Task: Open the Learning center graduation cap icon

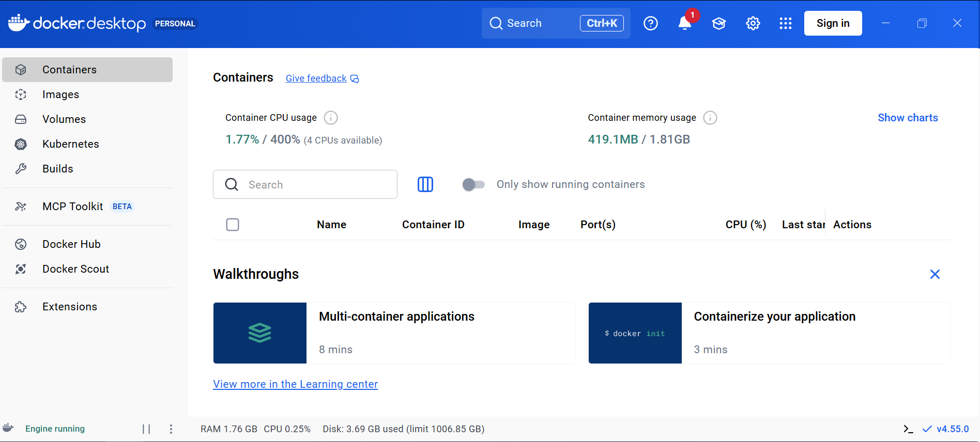Action: point(719,23)
